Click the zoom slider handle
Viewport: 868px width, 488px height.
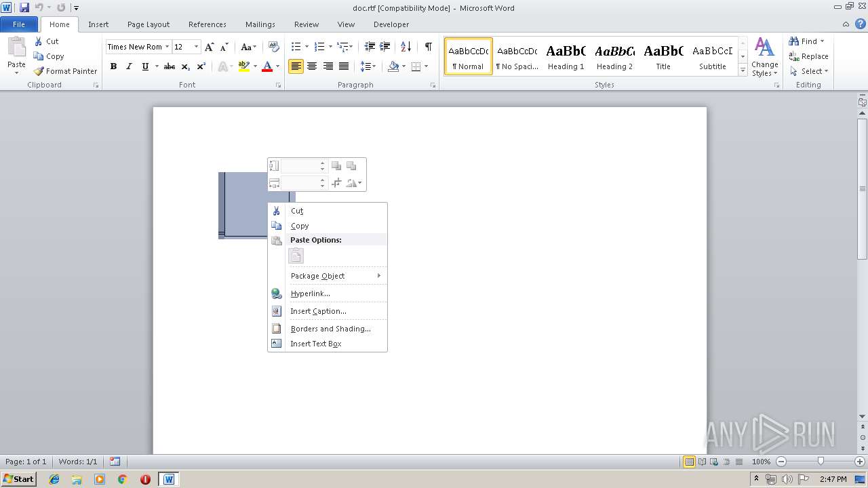tap(821, 462)
